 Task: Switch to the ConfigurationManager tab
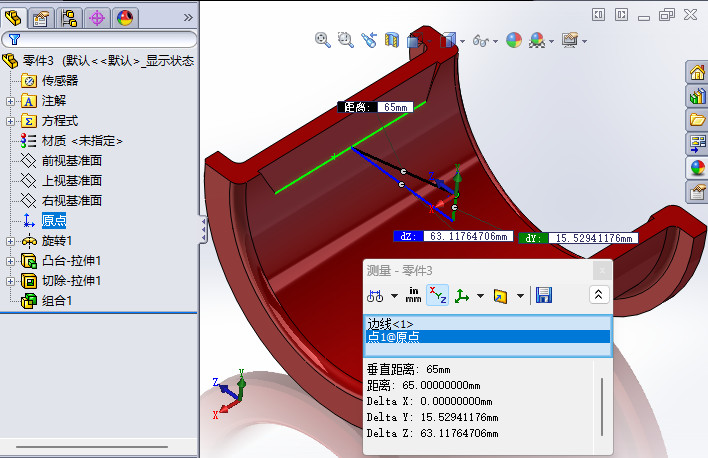(x=69, y=19)
